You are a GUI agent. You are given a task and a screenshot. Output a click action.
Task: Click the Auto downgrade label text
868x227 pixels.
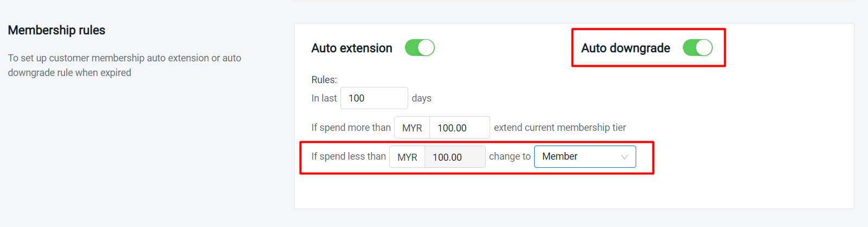pyautogui.click(x=625, y=48)
